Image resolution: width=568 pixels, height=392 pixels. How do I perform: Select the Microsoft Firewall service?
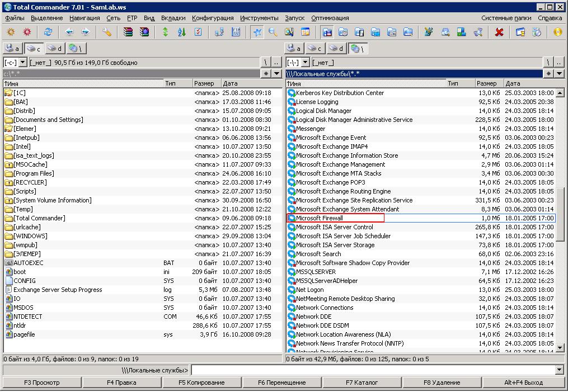pyautogui.click(x=421, y=218)
